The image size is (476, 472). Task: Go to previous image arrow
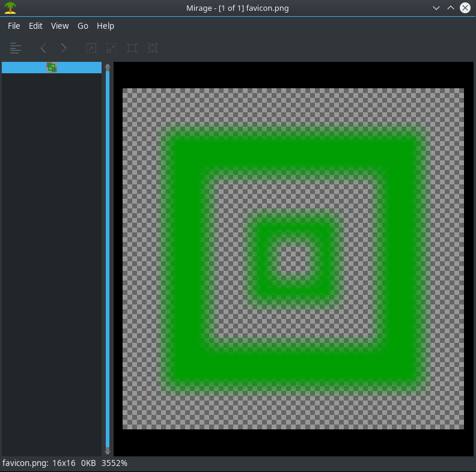(x=43, y=48)
